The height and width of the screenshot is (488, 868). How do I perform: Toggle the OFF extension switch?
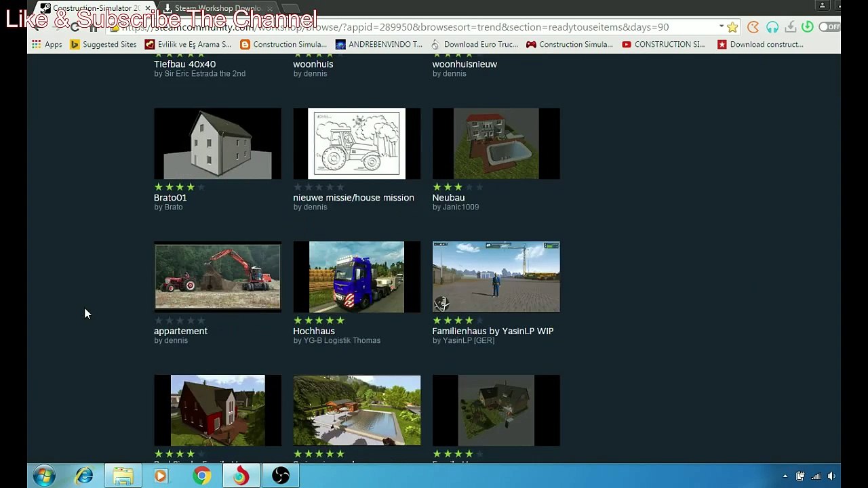(829, 27)
